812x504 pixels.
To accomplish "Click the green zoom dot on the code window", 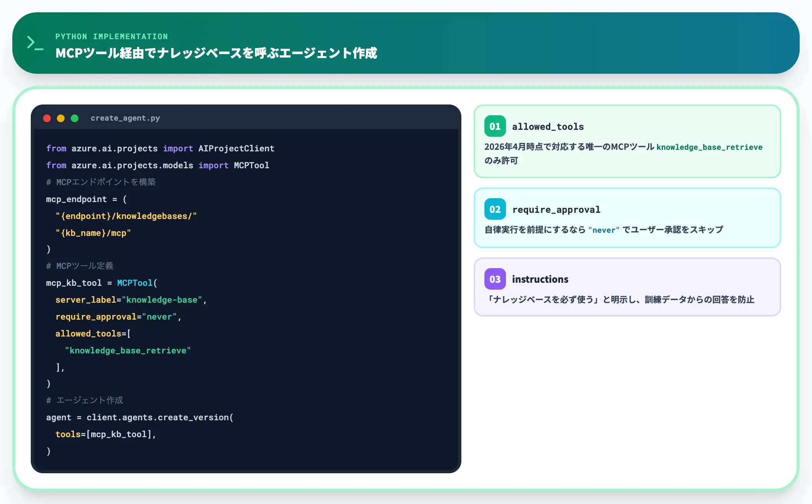I will tap(75, 118).
